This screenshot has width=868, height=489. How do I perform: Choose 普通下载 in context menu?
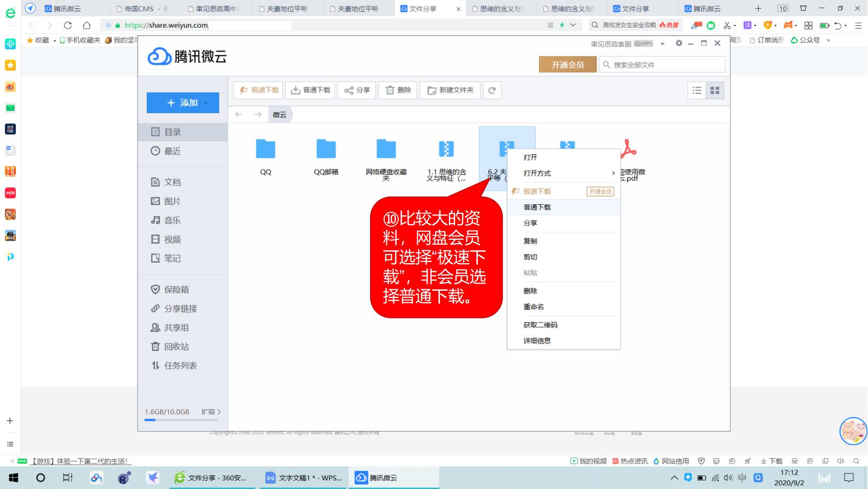click(563, 207)
